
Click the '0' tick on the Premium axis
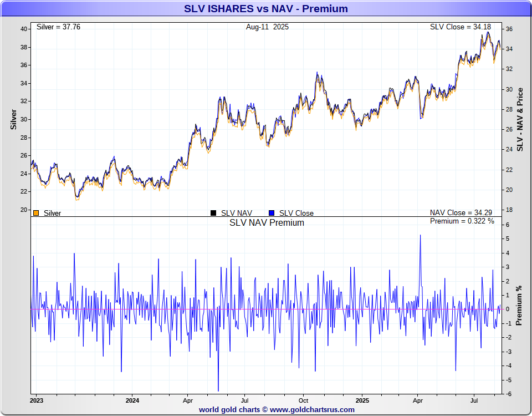tap(508, 309)
